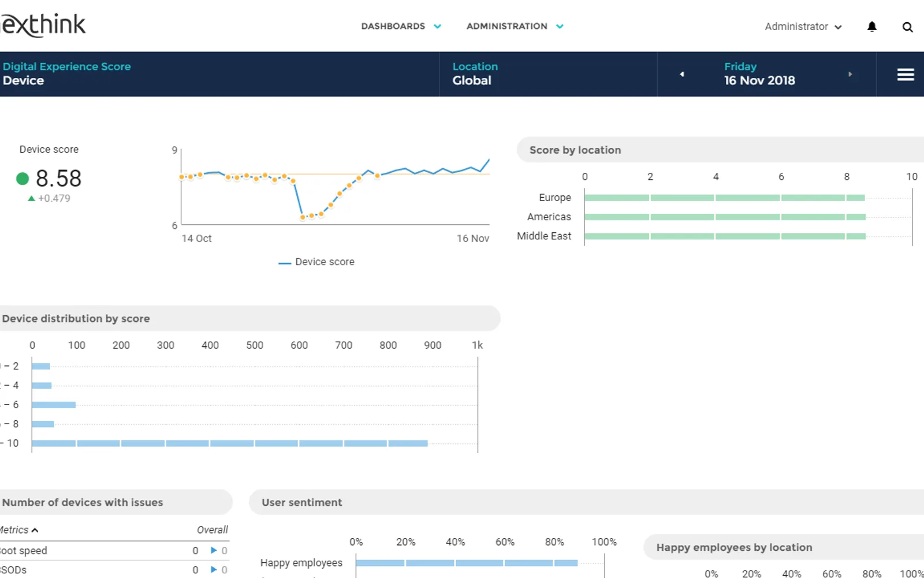
Task: Open the Administrator account dropdown
Action: coord(803,27)
